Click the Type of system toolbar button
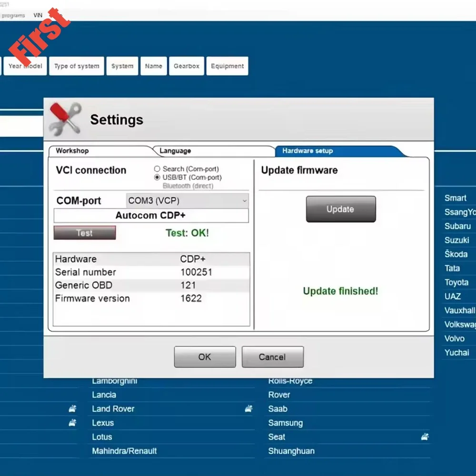This screenshot has width=476, height=476. (76, 66)
